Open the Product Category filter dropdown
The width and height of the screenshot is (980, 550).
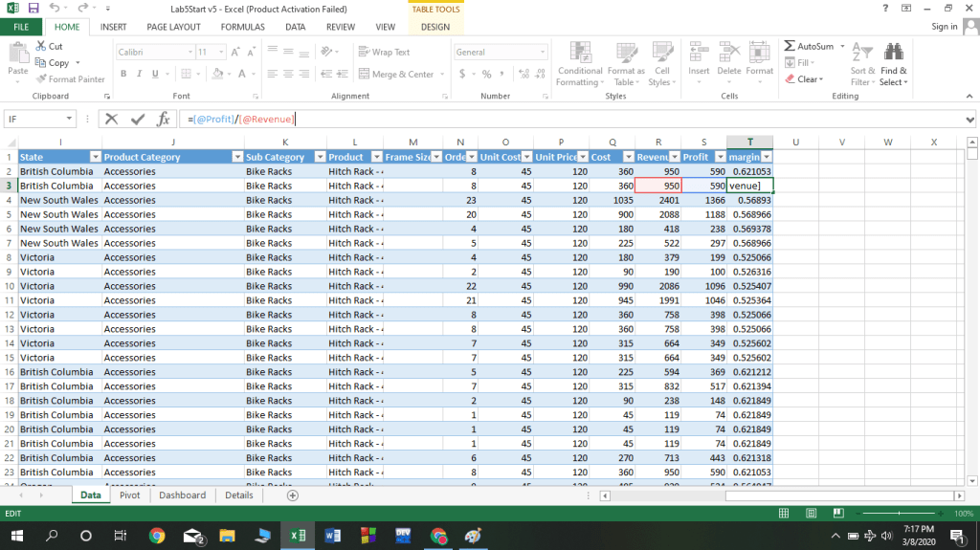coord(236,157)
